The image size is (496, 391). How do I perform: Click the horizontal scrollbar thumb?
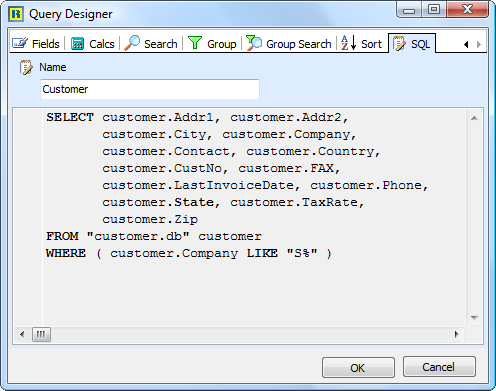tap(41, 334)
